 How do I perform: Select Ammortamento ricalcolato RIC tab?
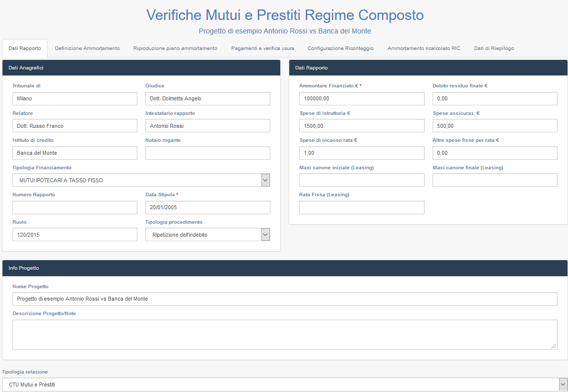coord(424,48)
